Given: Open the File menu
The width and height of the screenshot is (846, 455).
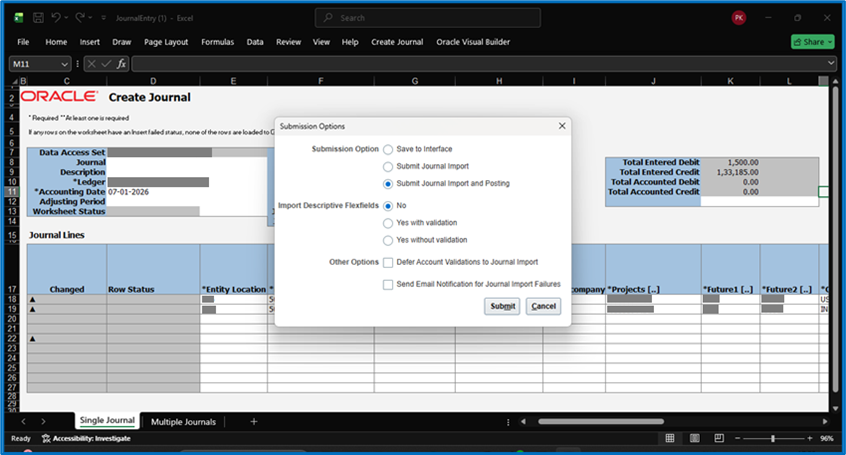Looking at the screenshot, I should point(23,42).
